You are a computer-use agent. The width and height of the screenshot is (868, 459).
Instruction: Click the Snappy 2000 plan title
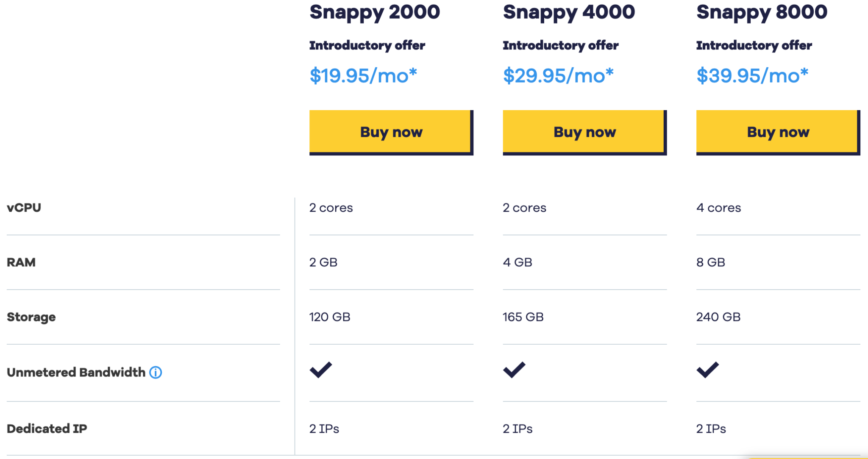coord(375,12)
